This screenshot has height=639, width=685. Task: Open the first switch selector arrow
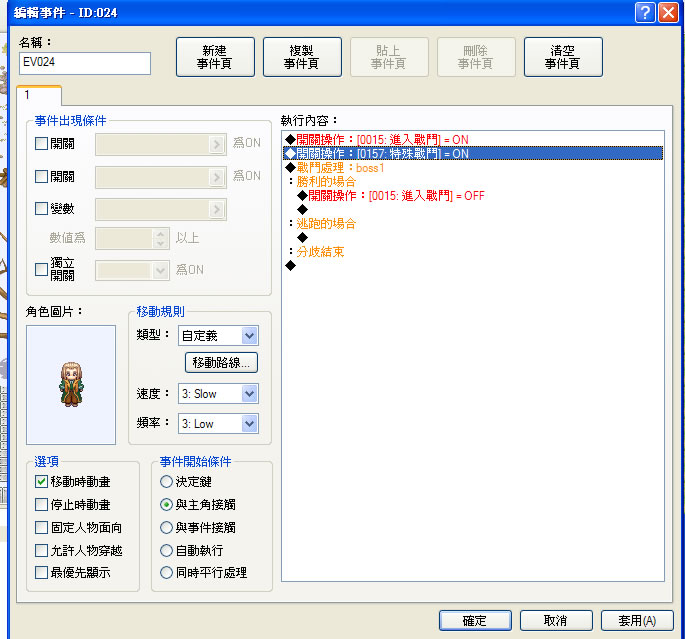tap(217, 145)
